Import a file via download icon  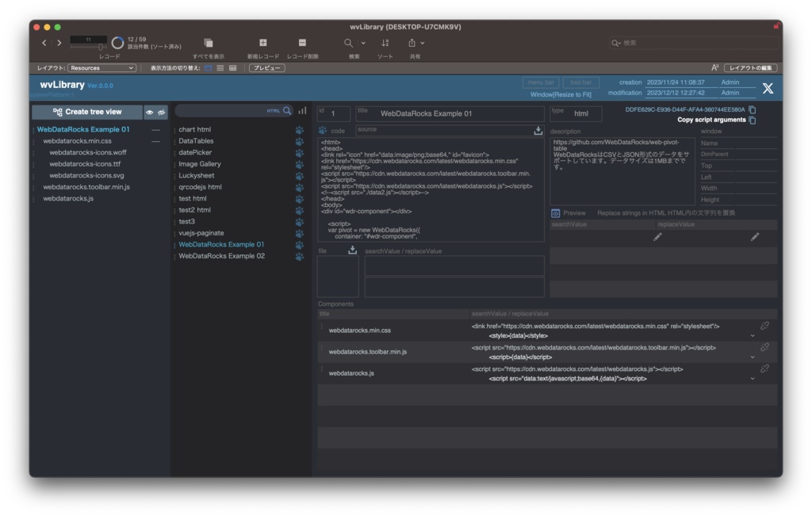click(352, 250)
